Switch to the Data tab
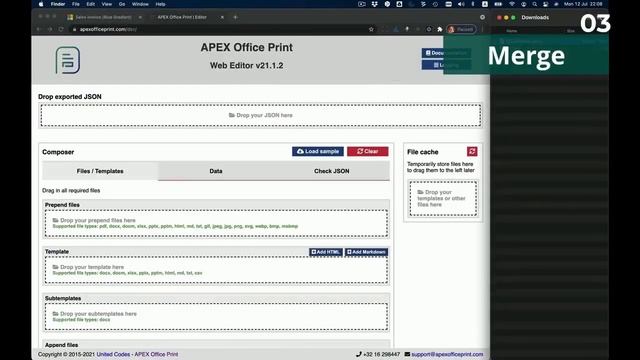640x360 pixels. pyautogui.click(x=216, y=171)
